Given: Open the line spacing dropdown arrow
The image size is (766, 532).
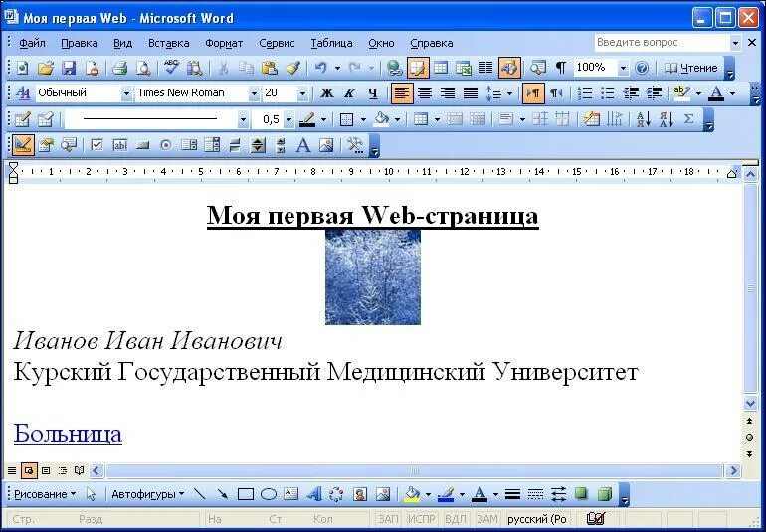Looking at the screenshot, I should 509,92.
